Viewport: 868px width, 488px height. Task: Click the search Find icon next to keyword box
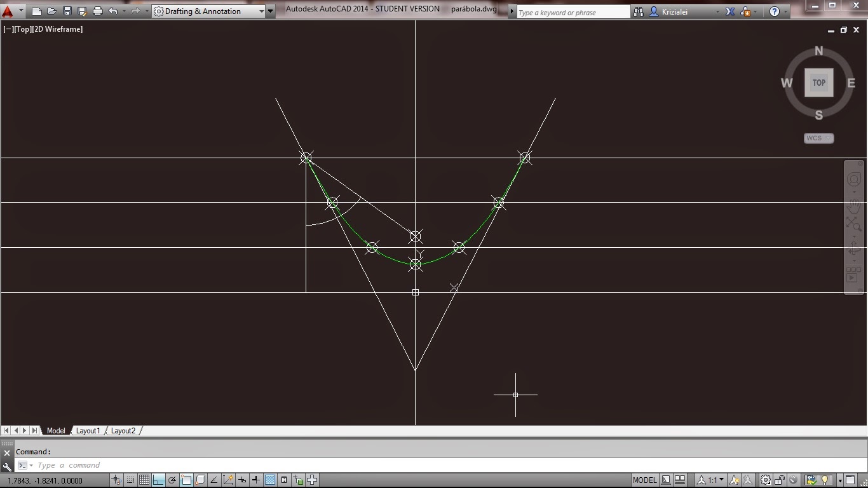pos(638,11)
